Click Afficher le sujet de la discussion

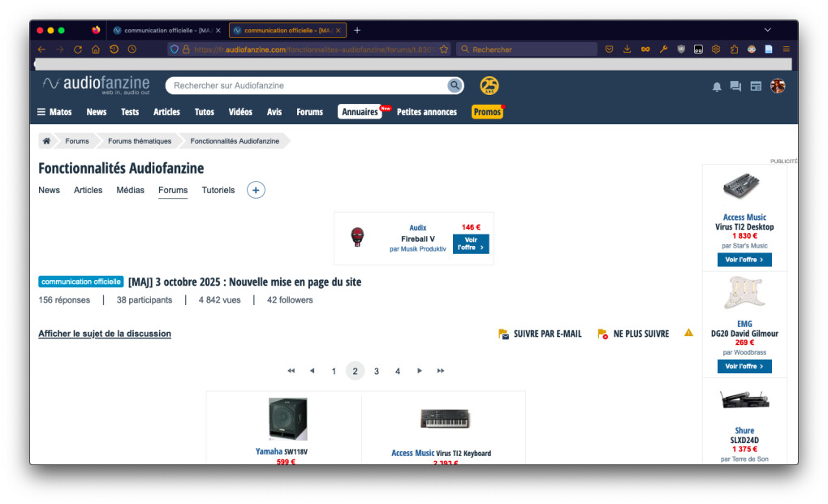(x=105, y=334)
